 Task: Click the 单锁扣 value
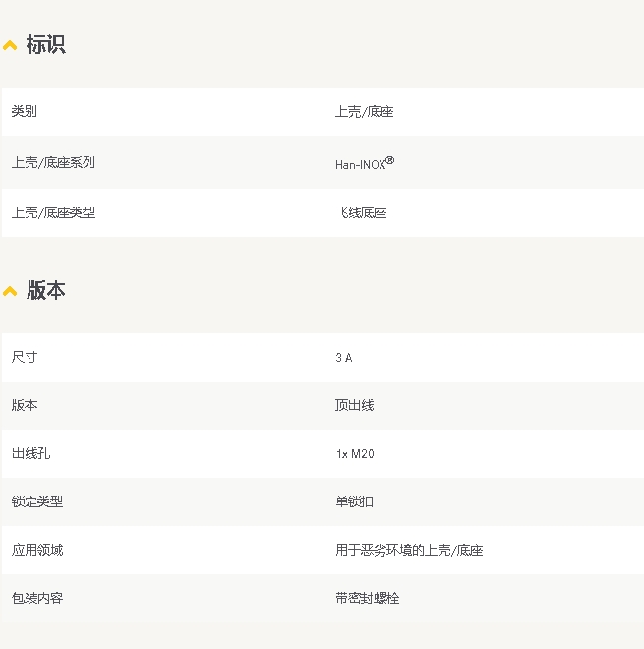coord(354,501)
